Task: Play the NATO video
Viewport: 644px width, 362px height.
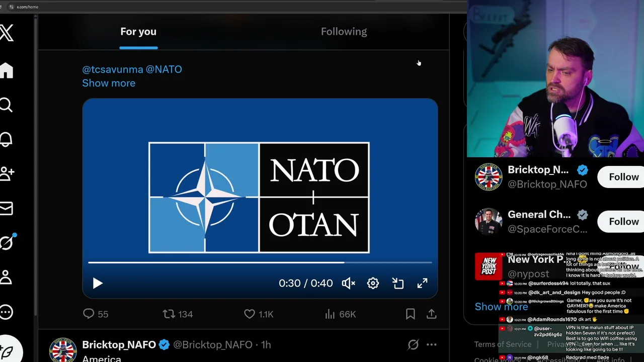Action: click(x=98, y=284)
